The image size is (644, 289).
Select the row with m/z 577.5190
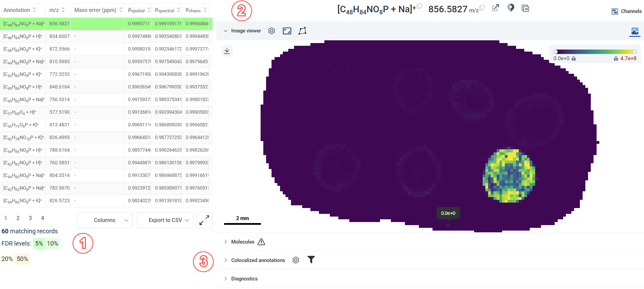point(106,112)
